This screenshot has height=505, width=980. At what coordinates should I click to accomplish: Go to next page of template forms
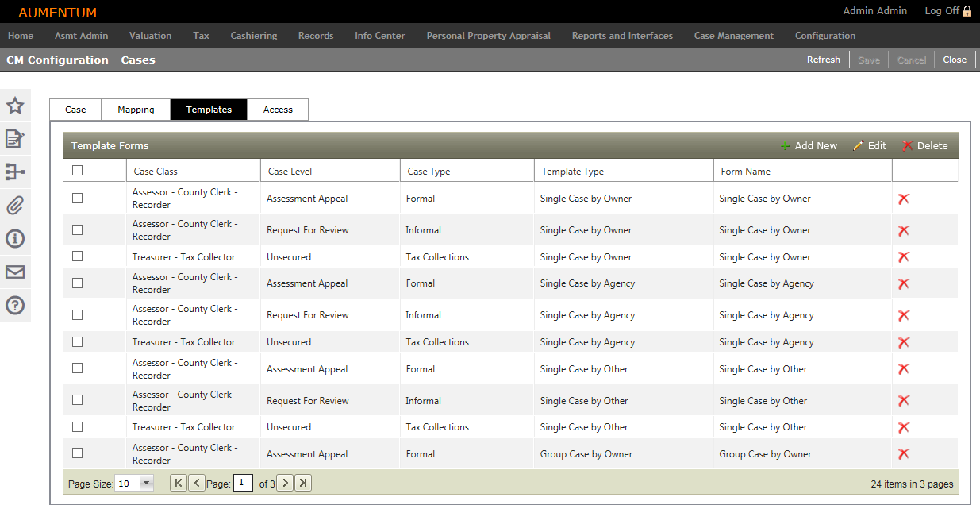[286, 483]
